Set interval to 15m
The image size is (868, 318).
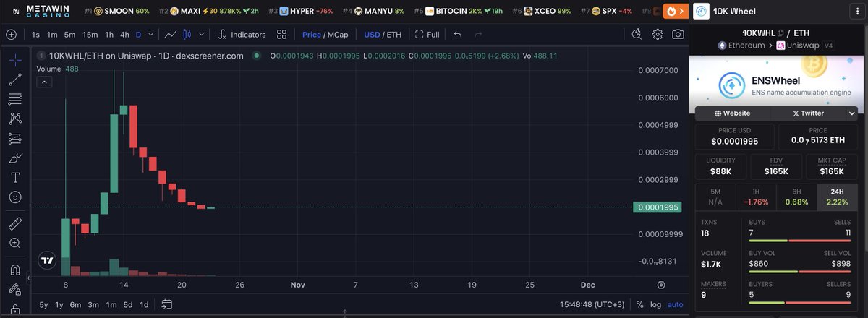(x=90, y=34)
